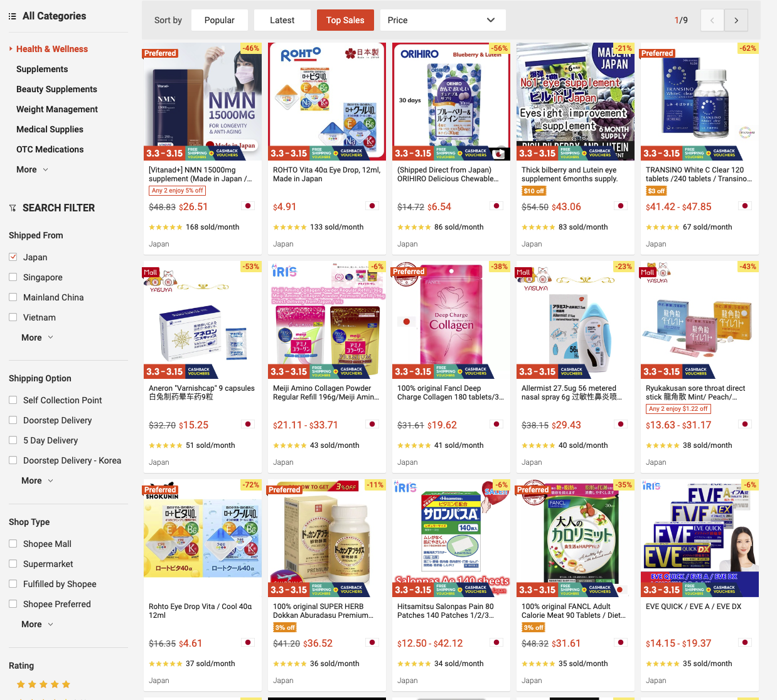The height and width of the screenshot is (700, 777).
Task: Select the Top Sales sort button
Action: 345,20
